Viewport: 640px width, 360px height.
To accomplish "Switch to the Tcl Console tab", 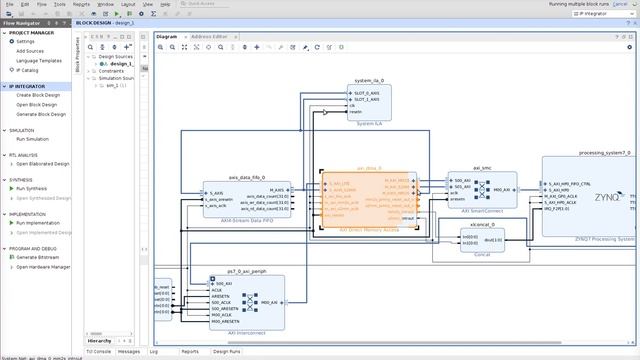I will tap(98, 351).
